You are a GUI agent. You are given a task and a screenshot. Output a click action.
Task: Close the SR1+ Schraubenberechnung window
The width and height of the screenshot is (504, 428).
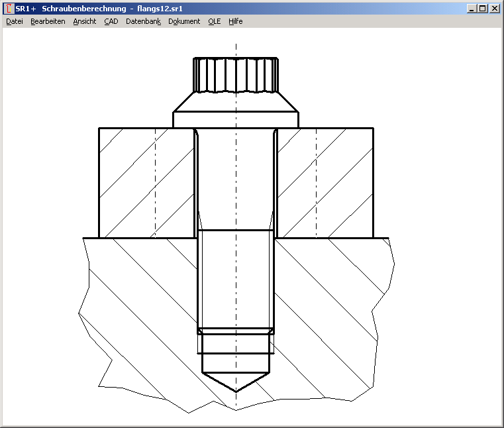point(494,9)
